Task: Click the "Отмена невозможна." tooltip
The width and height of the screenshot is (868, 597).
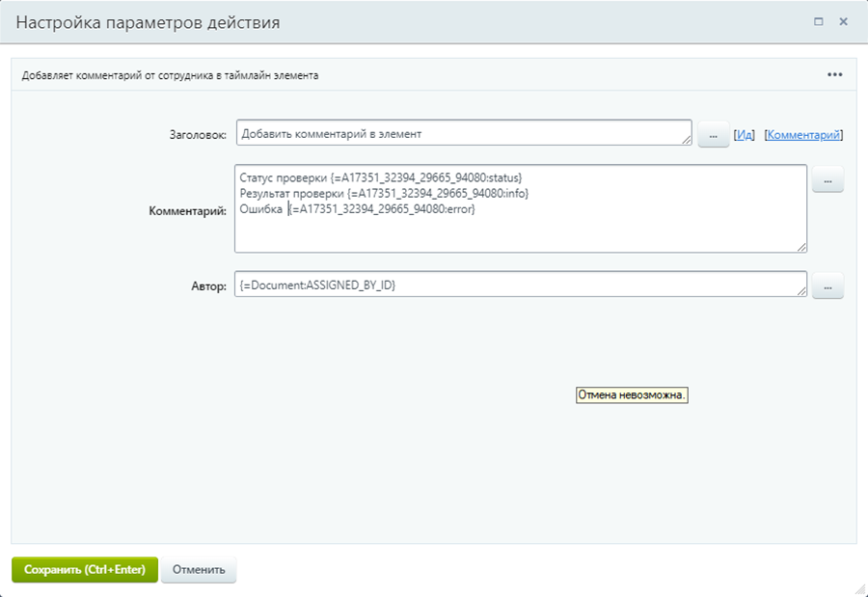Action: click(x=632, y=395)
